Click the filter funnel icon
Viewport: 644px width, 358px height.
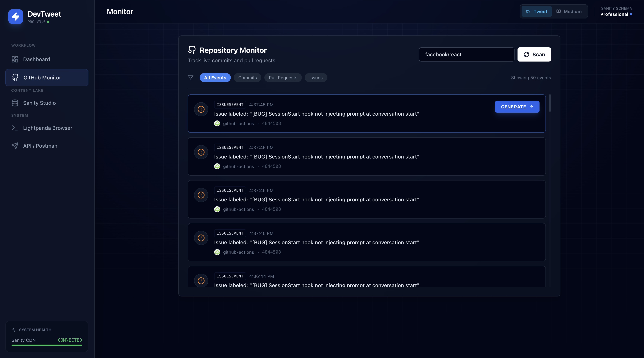[x=190, y=78]
